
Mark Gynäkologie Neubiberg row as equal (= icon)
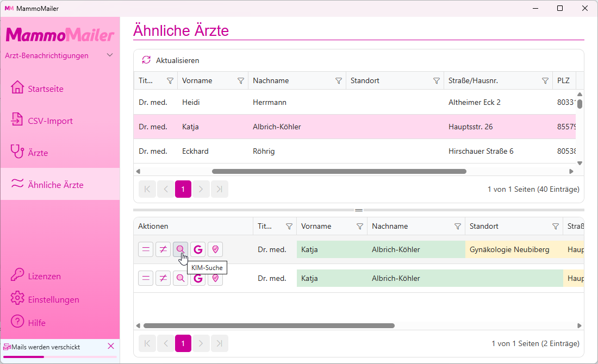point(146,250)
